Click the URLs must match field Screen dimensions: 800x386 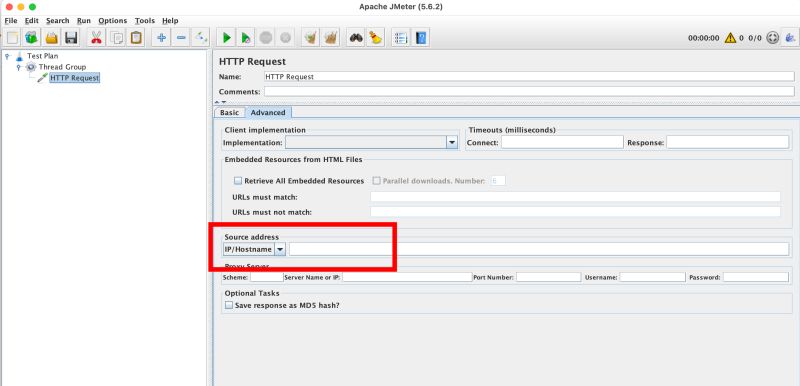(576, 197)
